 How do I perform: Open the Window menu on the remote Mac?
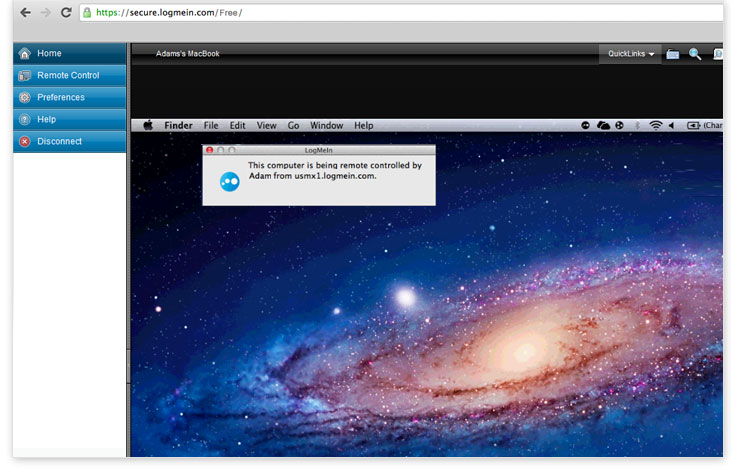[x=326, y=126]
